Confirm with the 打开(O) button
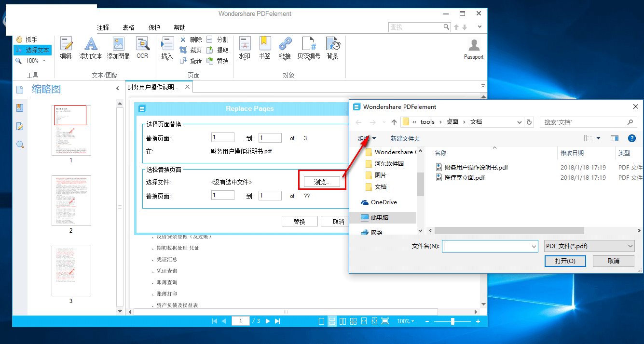Screen dimensions: 644x344 point(565,261)
